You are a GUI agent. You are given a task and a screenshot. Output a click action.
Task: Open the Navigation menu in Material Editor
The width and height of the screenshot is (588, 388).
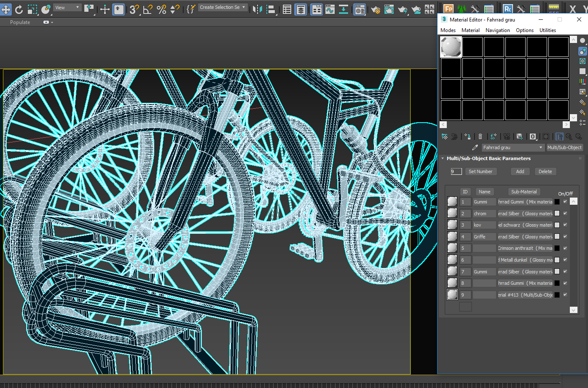pyautogui.click(x=497, y=30)
